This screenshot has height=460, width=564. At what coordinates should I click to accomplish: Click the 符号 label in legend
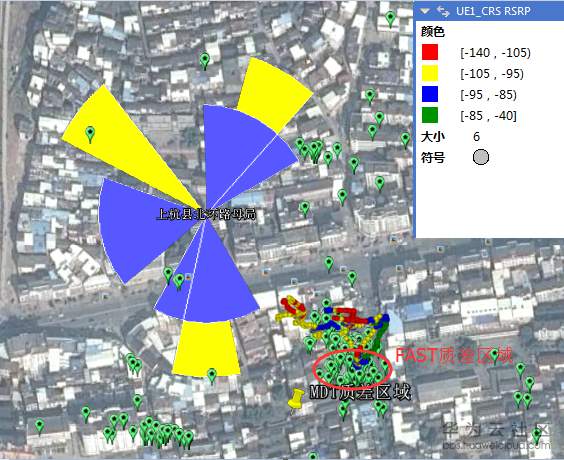pos(433,158)
